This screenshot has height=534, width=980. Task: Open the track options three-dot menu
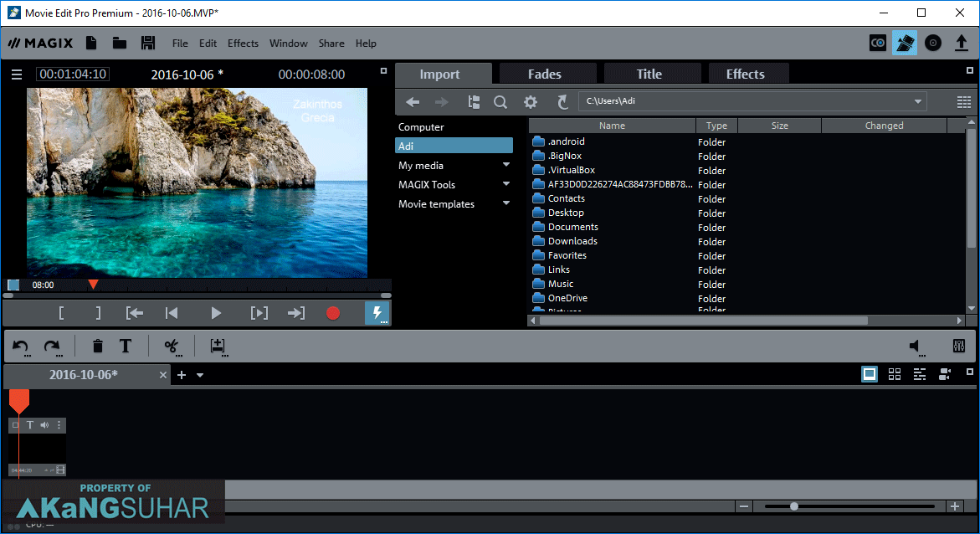click(59, 425)
